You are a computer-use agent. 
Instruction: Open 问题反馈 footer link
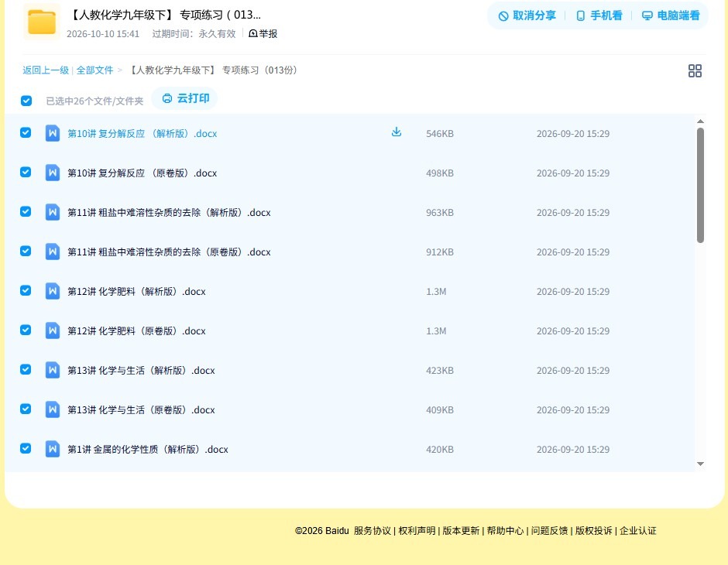(549, 531)
